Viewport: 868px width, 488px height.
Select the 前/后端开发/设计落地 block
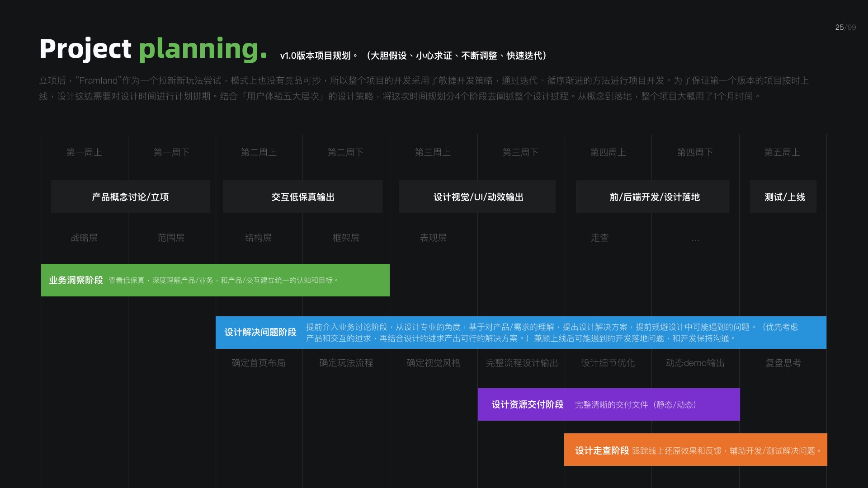(x=652, y=197)
